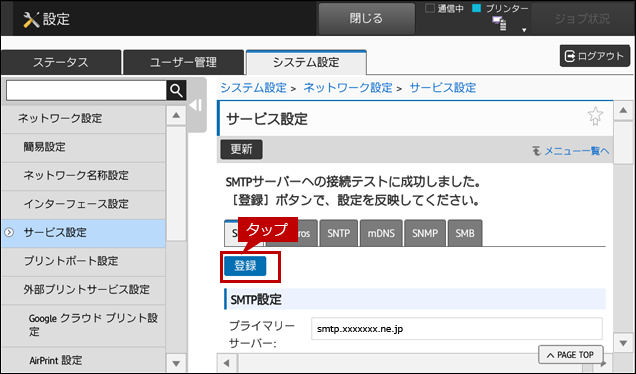Open Google クラウド プリント設定 item
Image resolution: width=636 pixels, height=374 pixels.
[x=84, y=325]
